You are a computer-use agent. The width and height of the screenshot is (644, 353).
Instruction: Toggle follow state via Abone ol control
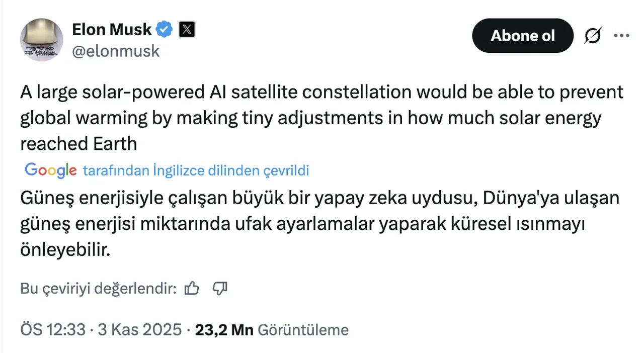522,35
